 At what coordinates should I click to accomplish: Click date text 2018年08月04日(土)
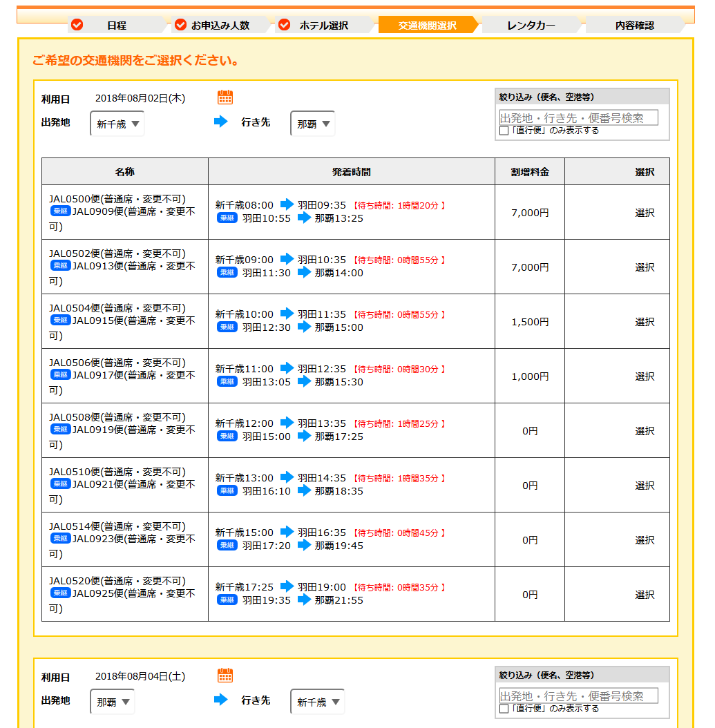(140, 676)
